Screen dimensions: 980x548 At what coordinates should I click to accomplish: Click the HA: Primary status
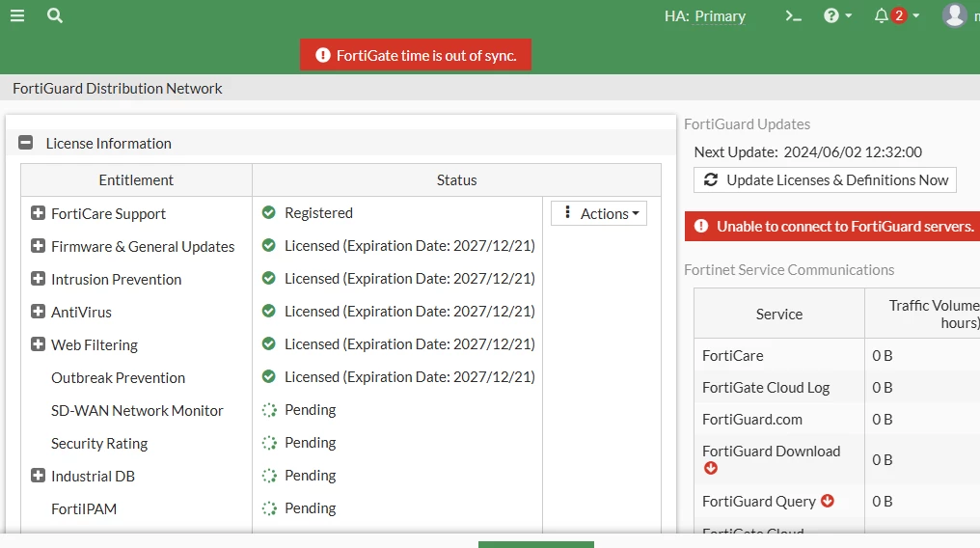pos(705,16)
